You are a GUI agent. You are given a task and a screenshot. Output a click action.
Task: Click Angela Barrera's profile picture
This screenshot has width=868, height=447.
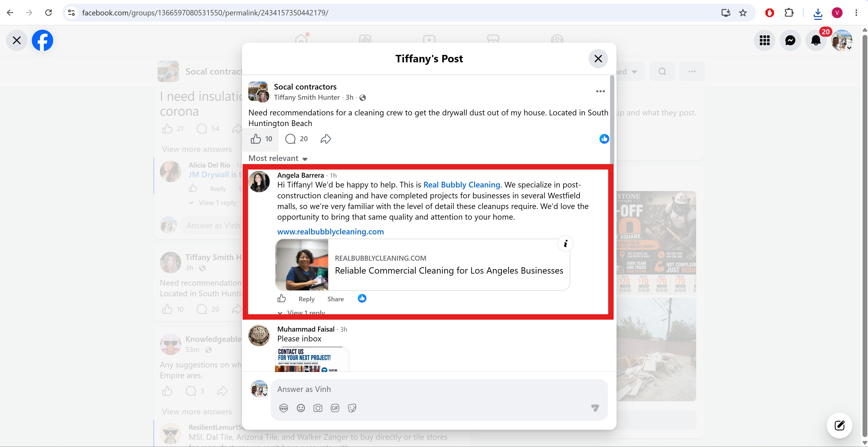tap(259, 182)
